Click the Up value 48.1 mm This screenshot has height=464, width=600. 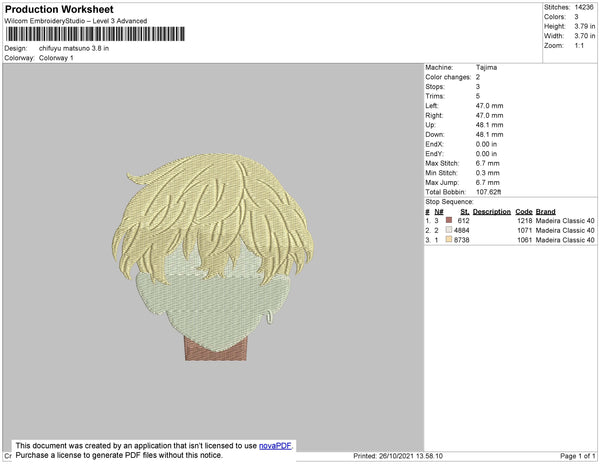489,125
